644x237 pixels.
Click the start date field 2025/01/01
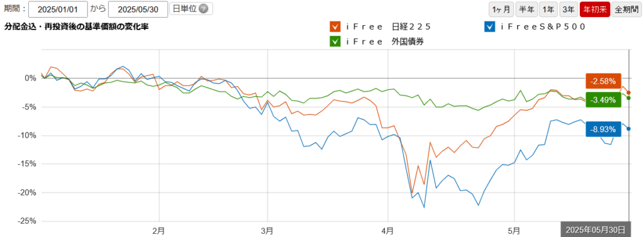[x=58, y=9]
